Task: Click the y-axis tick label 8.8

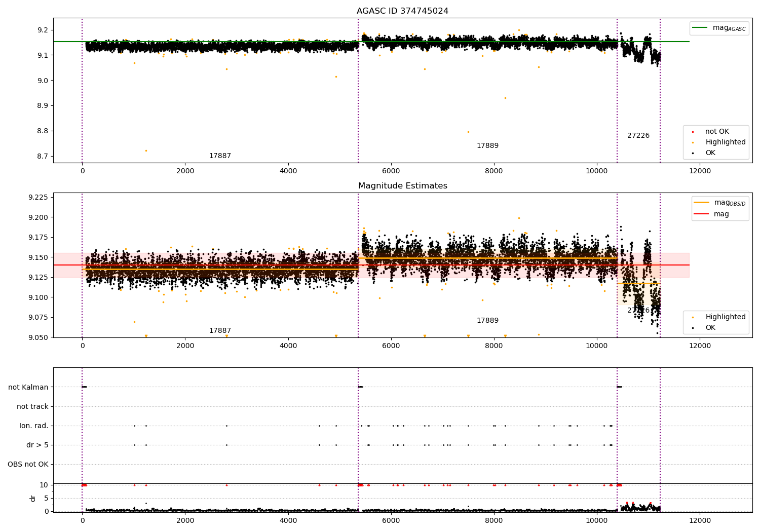Action: [43, 131]
